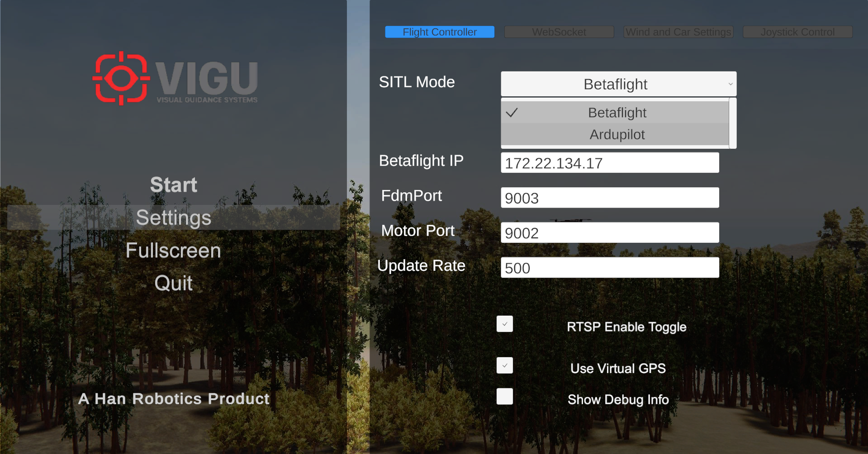
Task: Open the Joystick Control tab
Action: 797,32
